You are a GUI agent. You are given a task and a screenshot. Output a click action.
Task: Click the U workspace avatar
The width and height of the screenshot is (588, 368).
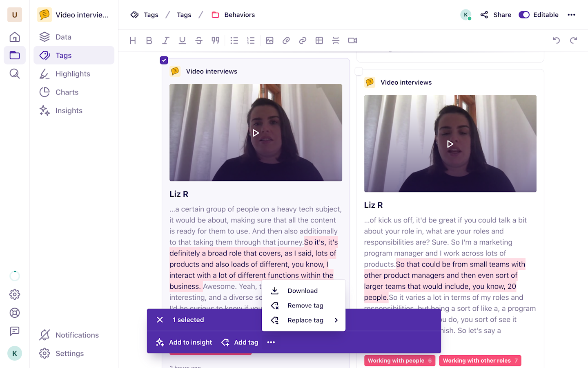[x=15, y=15]
